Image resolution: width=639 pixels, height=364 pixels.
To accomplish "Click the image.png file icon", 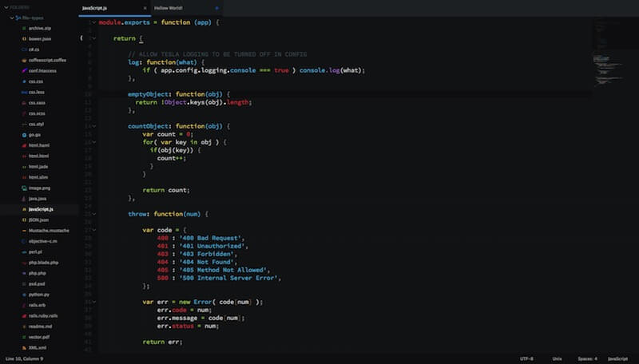I will click(22, 188).
